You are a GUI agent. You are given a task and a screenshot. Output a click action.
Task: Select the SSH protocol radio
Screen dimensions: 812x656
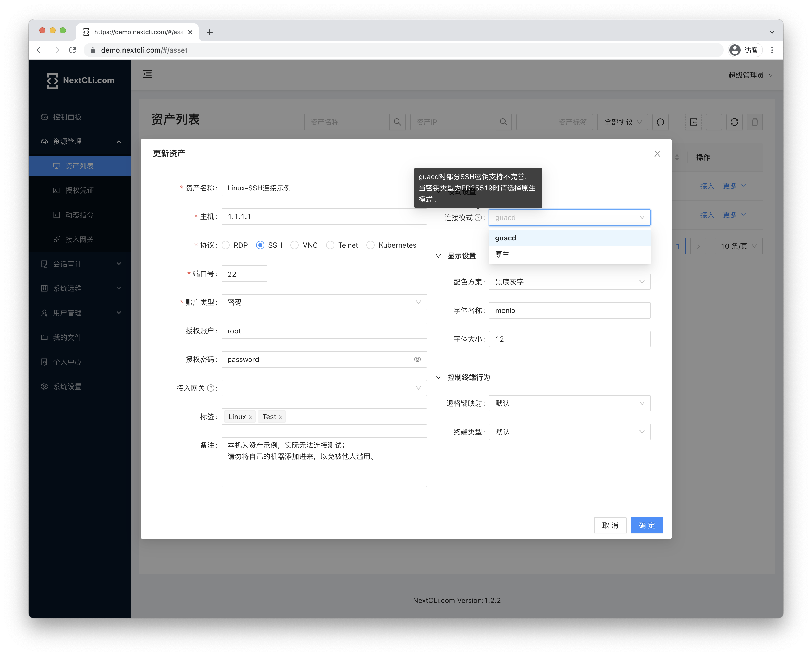click(x=260, y=245)
